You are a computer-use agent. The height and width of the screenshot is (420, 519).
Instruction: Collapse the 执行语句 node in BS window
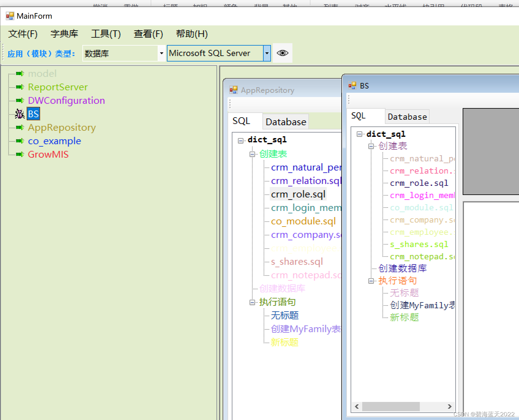click(x=371, y=281)
